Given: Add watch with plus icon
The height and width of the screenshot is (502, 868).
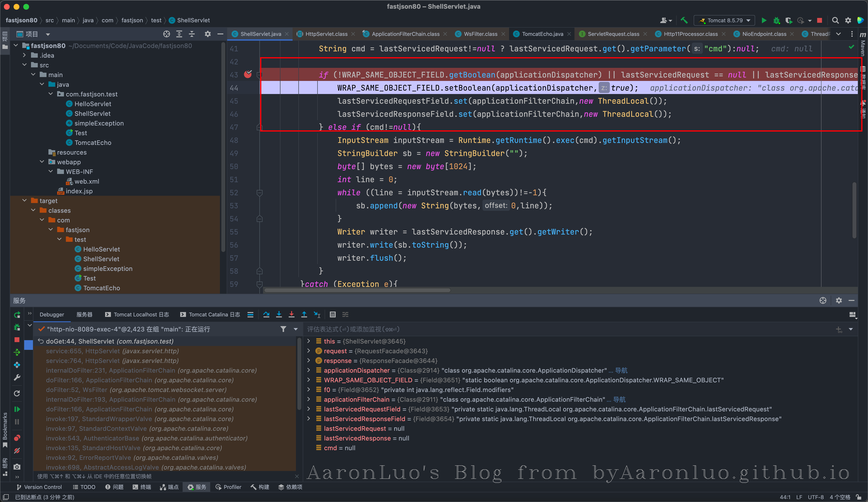Looking at the screenshot, I should pos(839,329).
